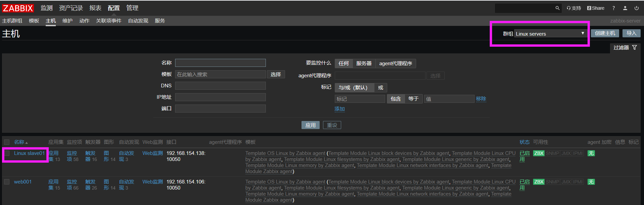Select agent代理程序 monitored-by option
644x205 pixels.
pos(396,63)
